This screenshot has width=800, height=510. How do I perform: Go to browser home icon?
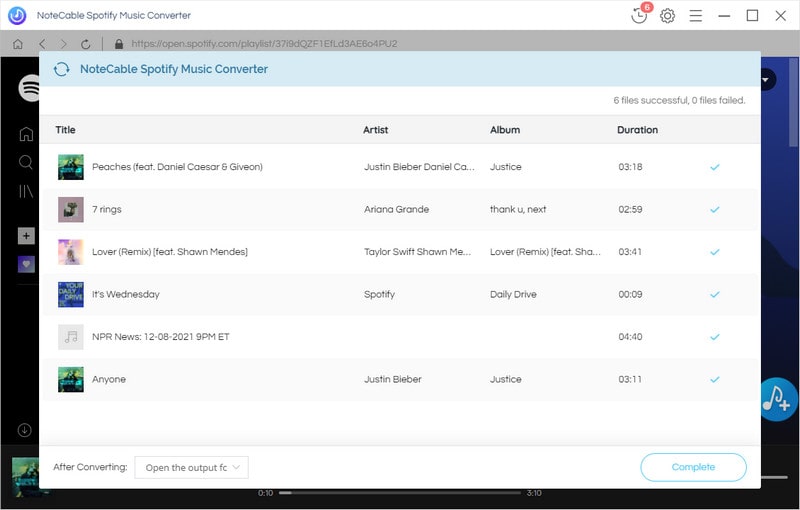pos(18,44)
